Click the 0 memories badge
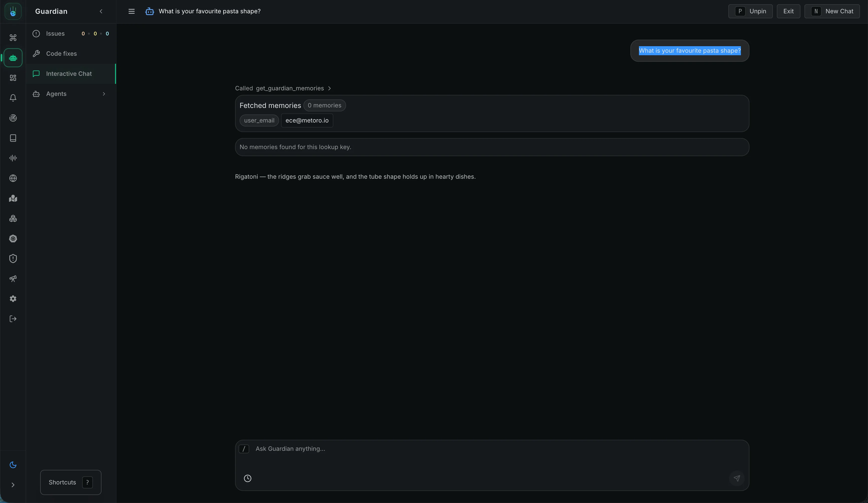 pyautogui.click(x=324, y=105)
